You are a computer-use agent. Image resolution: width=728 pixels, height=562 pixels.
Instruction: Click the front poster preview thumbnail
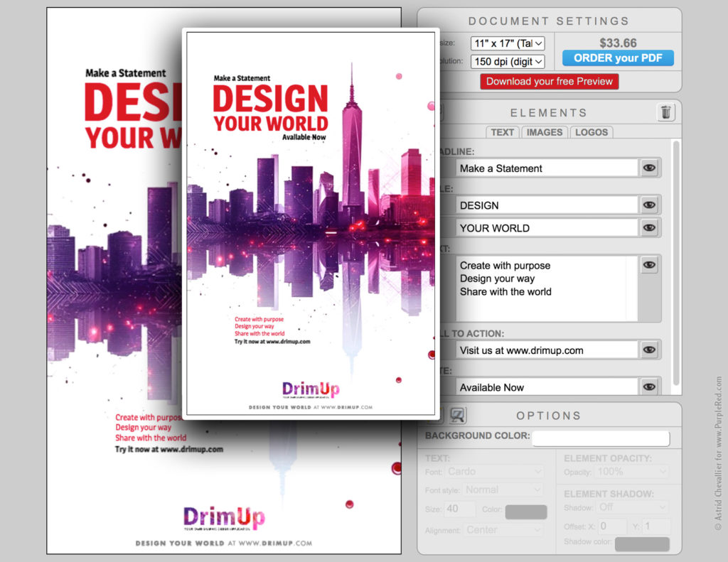click(x=311, y=224)
